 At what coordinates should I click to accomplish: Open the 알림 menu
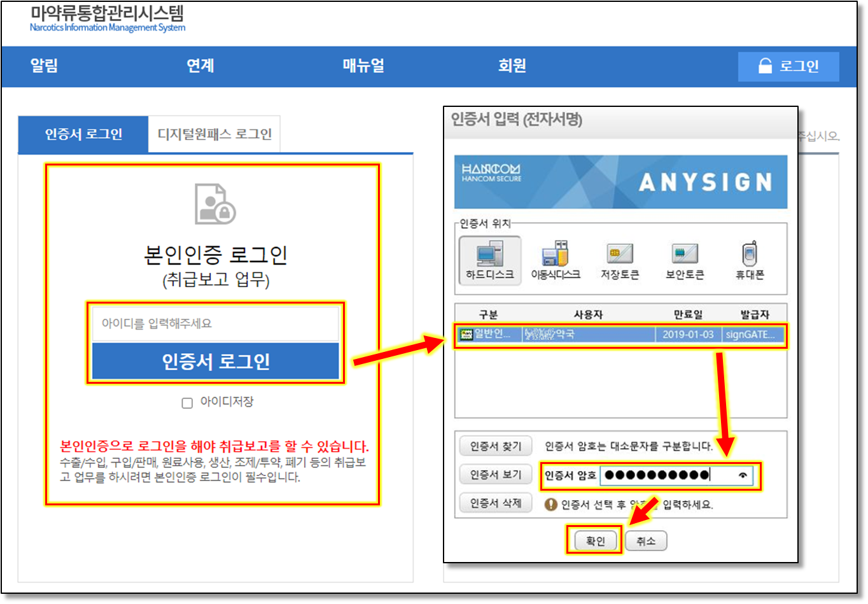tap(45, 66)
